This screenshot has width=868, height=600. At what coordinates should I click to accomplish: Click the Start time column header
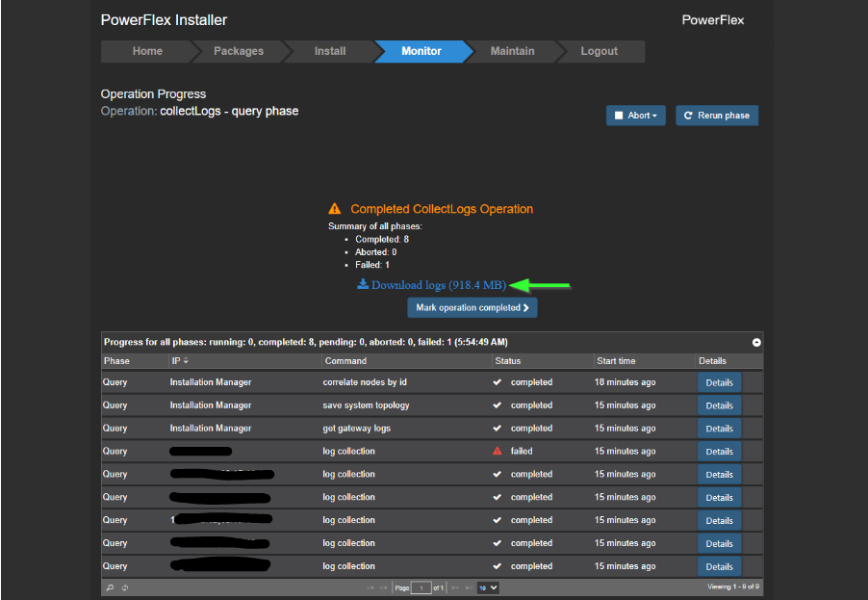(x=616, y=361)
